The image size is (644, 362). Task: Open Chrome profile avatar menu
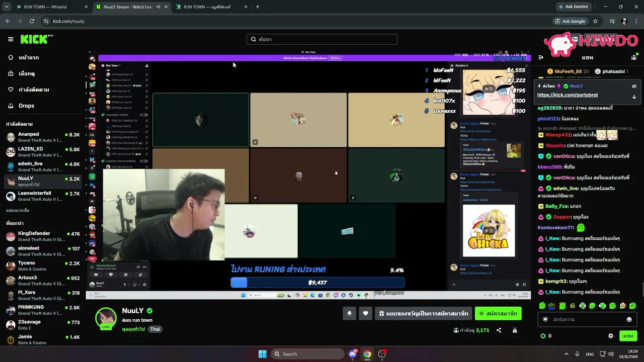[624, 21]
